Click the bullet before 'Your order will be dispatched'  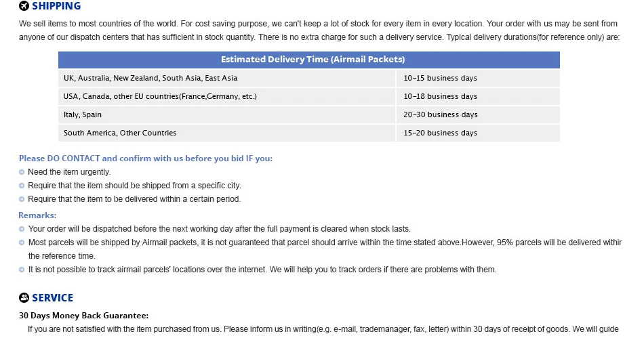tap(22, 229)
